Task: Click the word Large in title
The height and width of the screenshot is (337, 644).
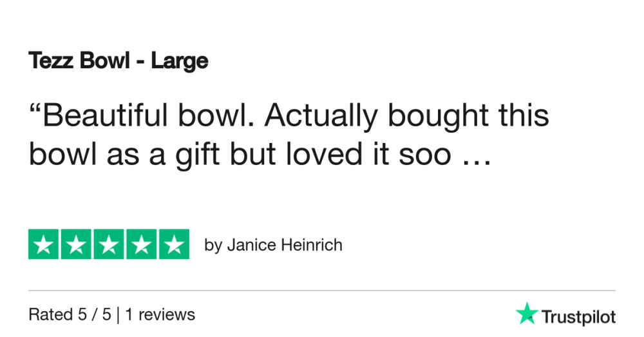Action: point(180,62)
